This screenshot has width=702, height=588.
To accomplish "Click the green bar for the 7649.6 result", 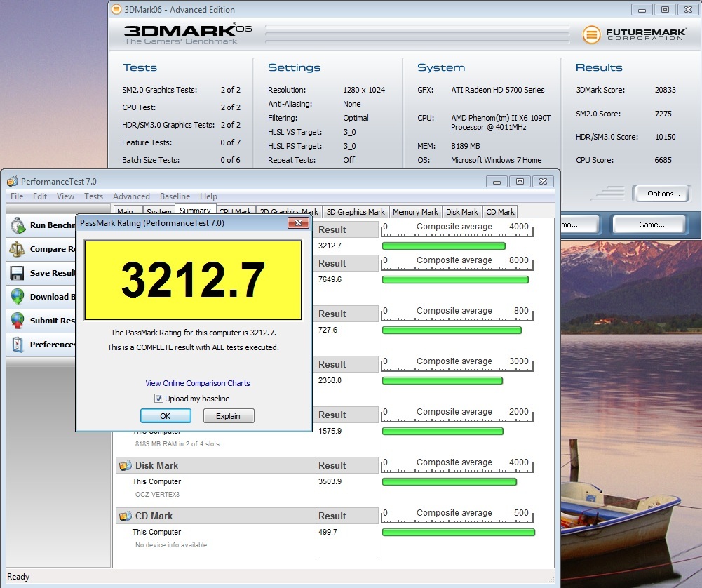I will pyautogui.click(x=455, y=280).
